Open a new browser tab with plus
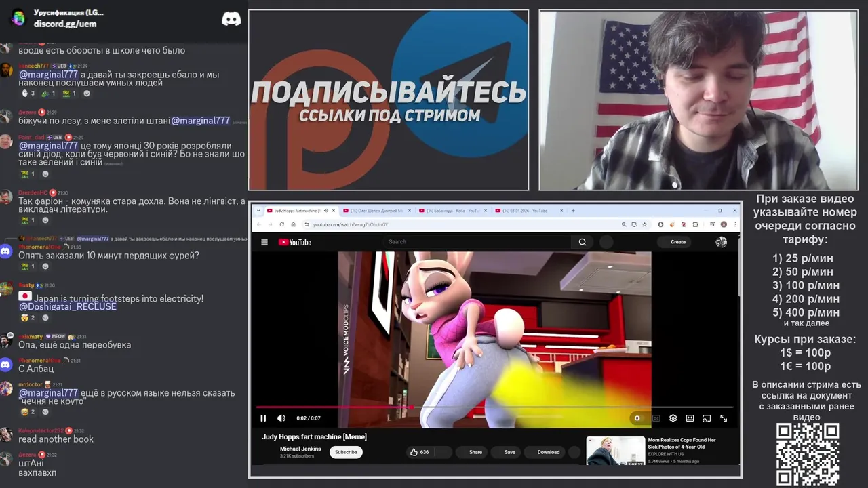868x488 pixels. point(573,211)
